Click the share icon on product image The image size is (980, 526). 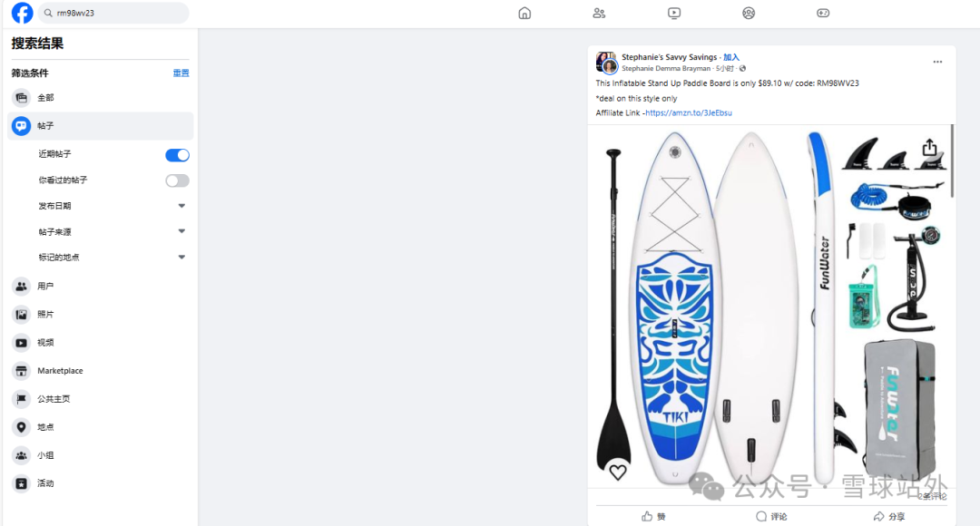point(929,148)
